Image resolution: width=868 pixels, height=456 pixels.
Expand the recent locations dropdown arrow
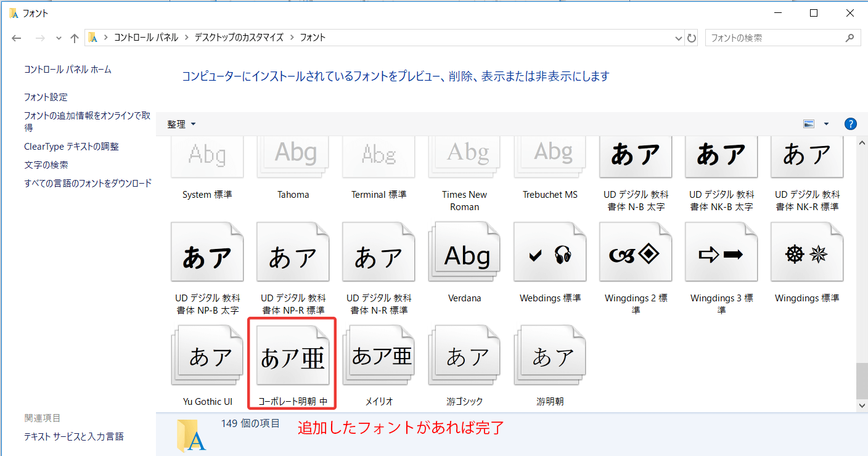pos(59,38)
